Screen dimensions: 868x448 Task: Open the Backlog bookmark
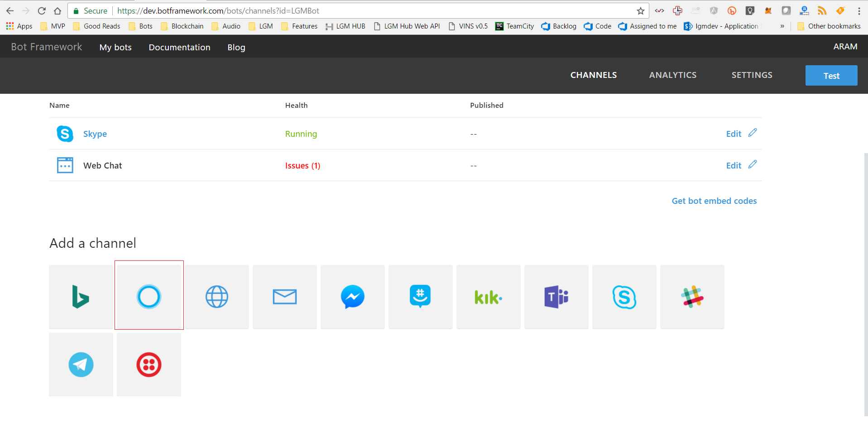559,26
